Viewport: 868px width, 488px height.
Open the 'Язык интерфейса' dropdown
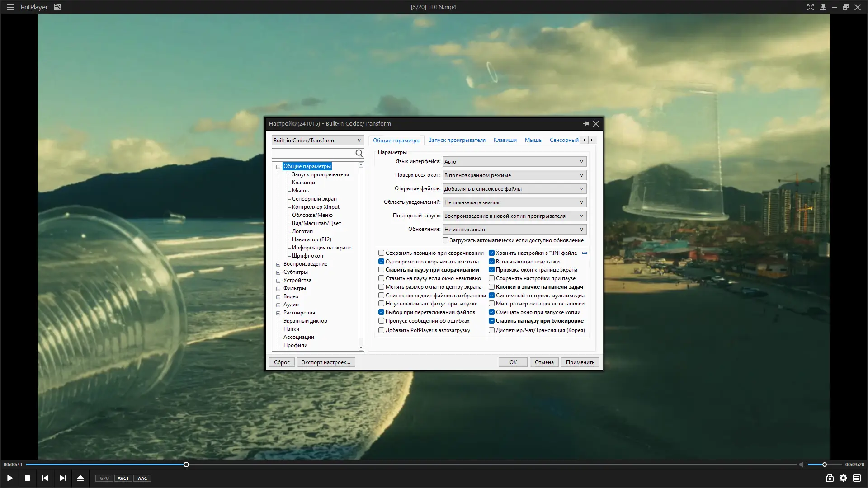pos(514,162)
